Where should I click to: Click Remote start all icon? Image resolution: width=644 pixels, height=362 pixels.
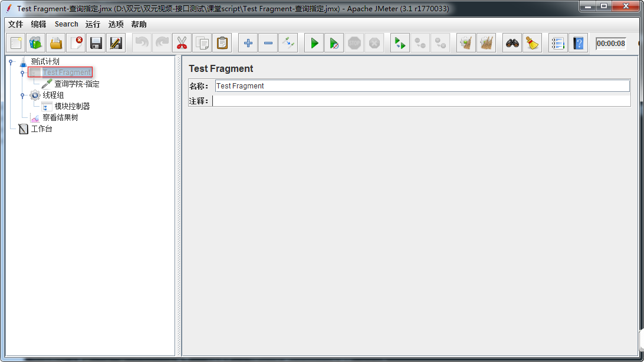tap(400, 43)
